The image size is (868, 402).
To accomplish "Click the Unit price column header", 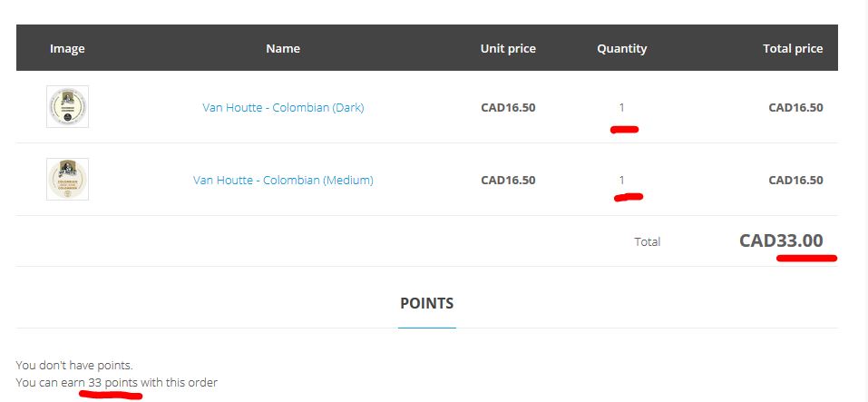I will 508,48.
